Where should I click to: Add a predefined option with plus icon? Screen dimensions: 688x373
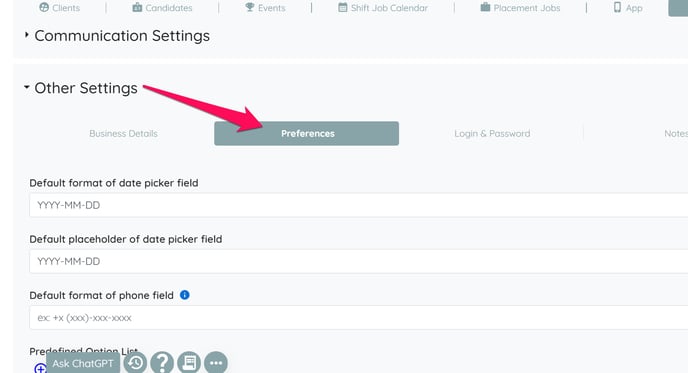pyautogui.click(x=40, y=369)
